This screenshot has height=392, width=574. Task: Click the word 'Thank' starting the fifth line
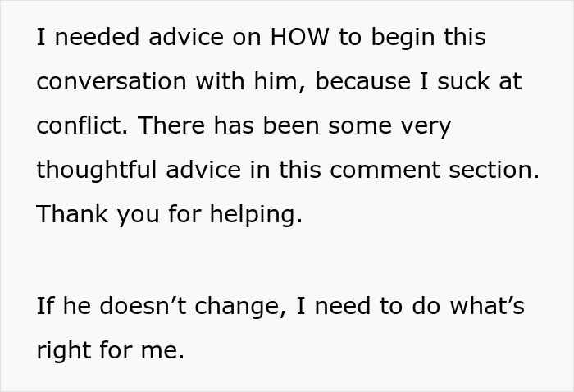tap(72, 214)
